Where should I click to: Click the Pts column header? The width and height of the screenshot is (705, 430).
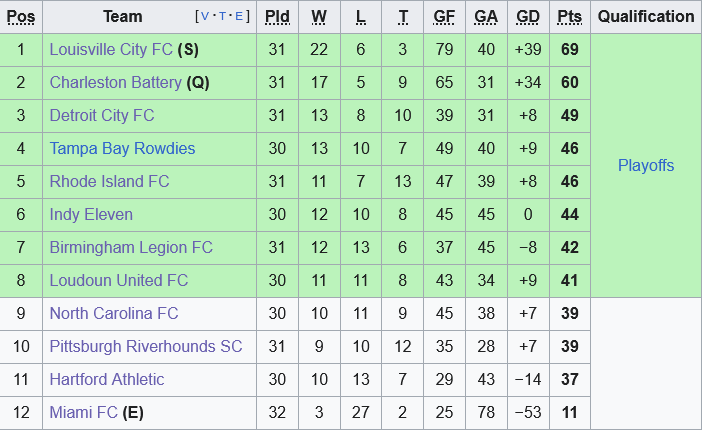[569, 16]
